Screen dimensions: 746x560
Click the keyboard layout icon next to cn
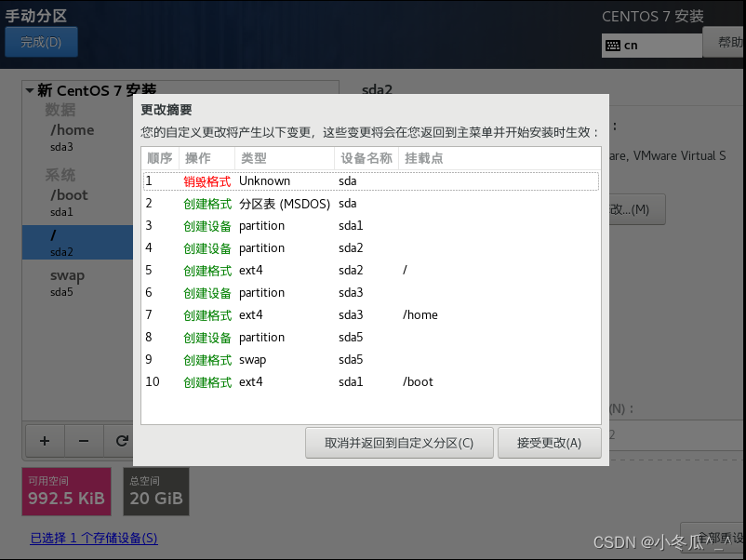click(x=613, y=46)
